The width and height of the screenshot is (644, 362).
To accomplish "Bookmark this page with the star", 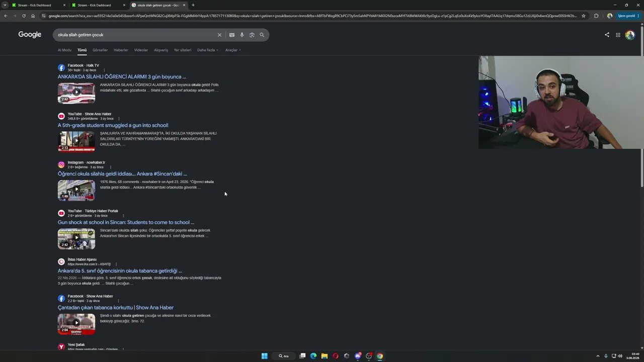I will pos(584,16).
